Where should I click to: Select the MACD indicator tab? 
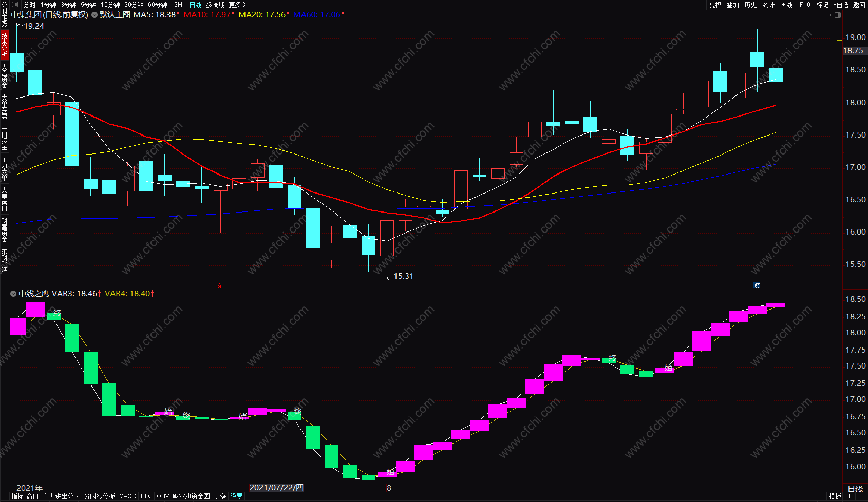click(128, 496)
